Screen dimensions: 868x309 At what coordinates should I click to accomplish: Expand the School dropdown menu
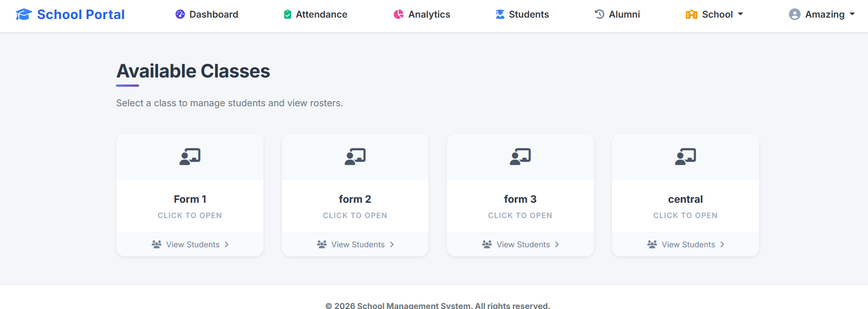[715, 14]
